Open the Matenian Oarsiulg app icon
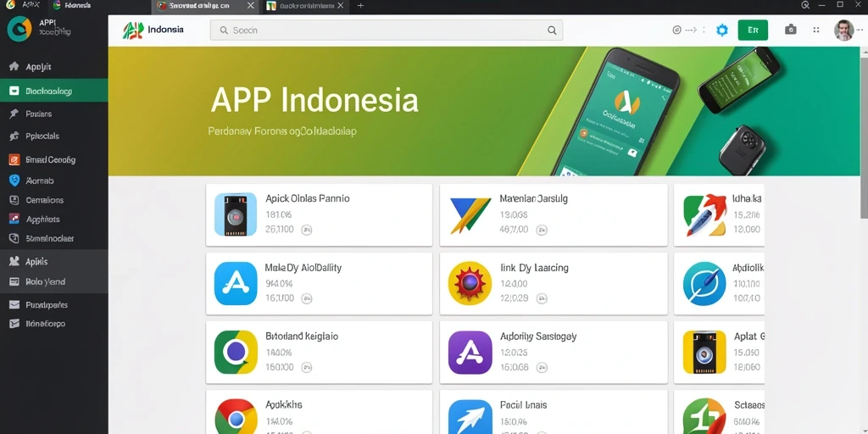Viewport: 868px width, 434px height. [x=470, y=214]
